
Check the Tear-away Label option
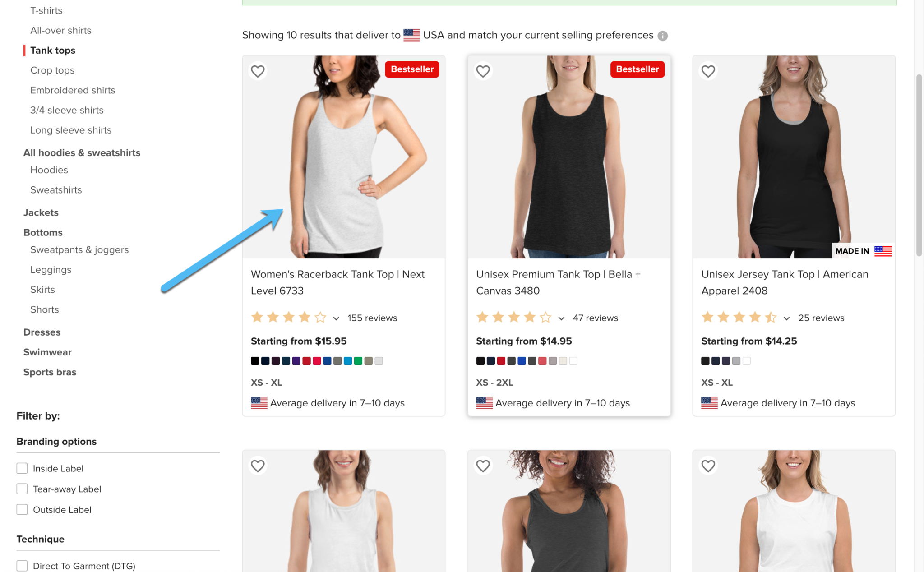pos(22,489)
